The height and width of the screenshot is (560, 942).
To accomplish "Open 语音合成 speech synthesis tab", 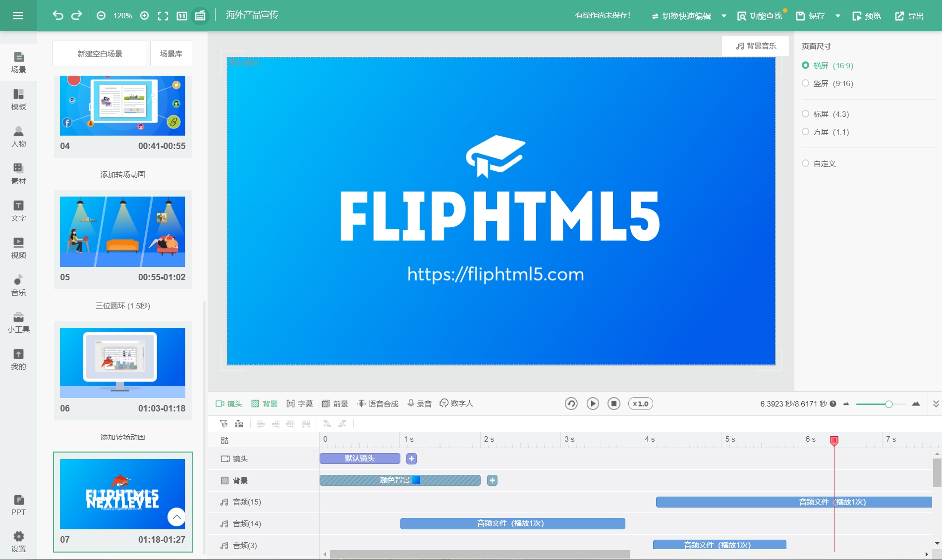I will pos(378,404).
